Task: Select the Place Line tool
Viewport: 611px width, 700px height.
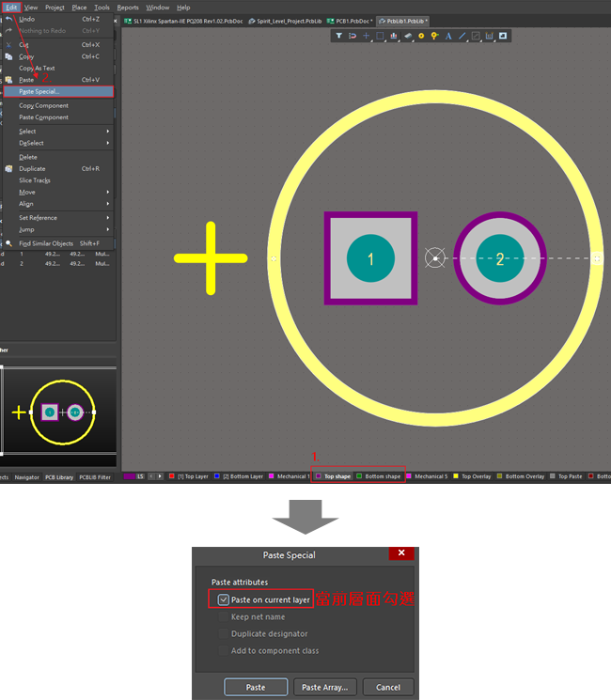Action: [x=462, y=36]
